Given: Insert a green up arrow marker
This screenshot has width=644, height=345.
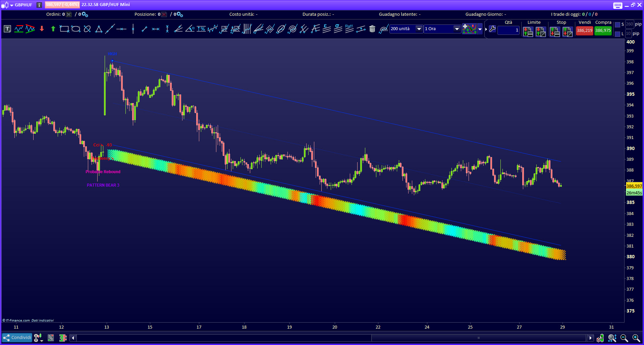Looking at the screenshot, I should [53, 29].
